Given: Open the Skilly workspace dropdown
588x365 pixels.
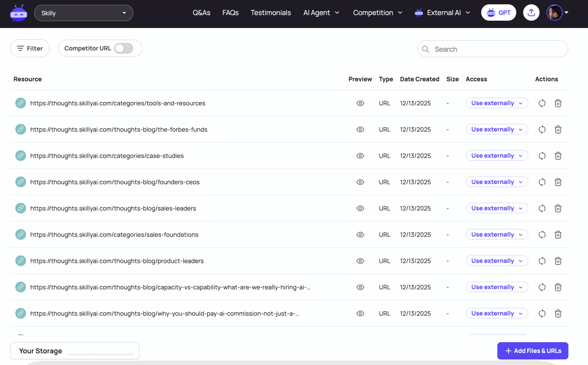Looking at the screenshot, I should click(x=84, y=13).
